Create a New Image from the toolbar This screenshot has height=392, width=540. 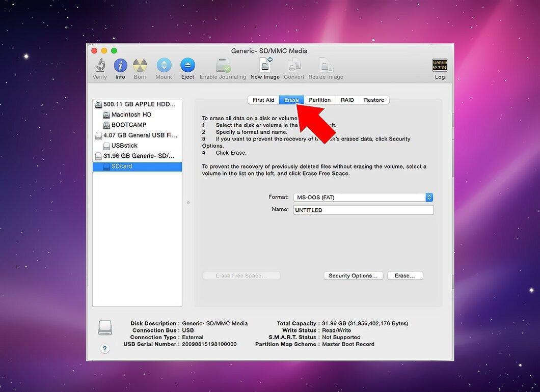265,65
